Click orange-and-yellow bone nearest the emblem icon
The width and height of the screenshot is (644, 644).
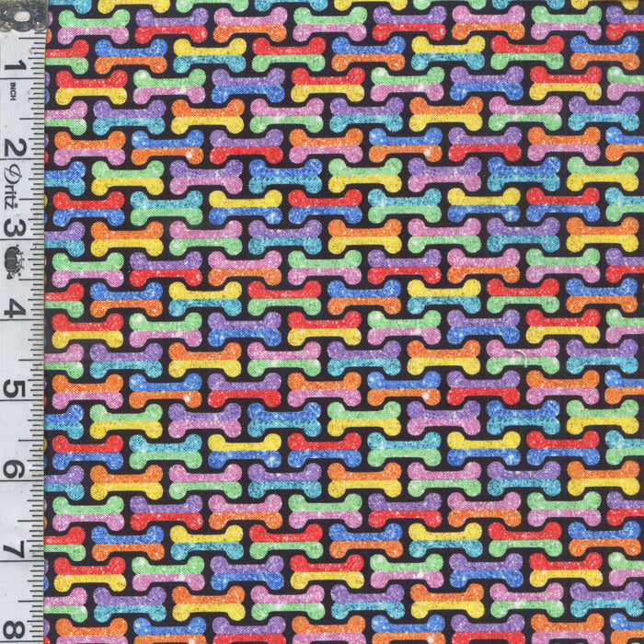pyautogui.click(x=126, y=238)
